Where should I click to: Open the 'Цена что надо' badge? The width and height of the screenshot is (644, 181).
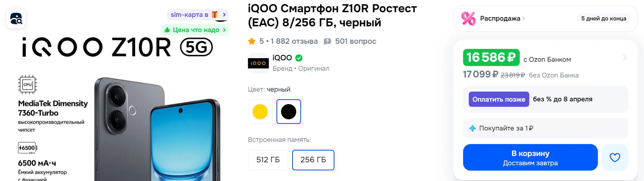195,30
